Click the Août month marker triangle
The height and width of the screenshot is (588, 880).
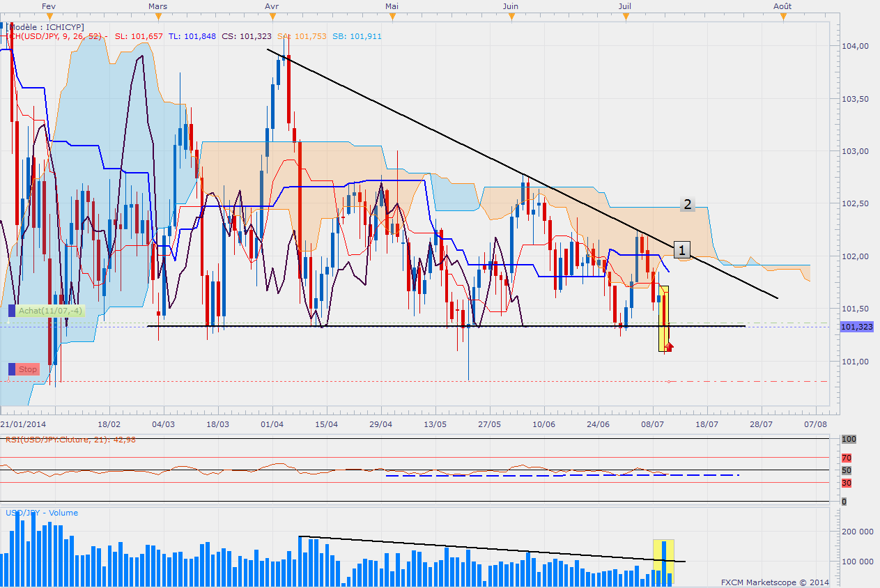[782, 17]
